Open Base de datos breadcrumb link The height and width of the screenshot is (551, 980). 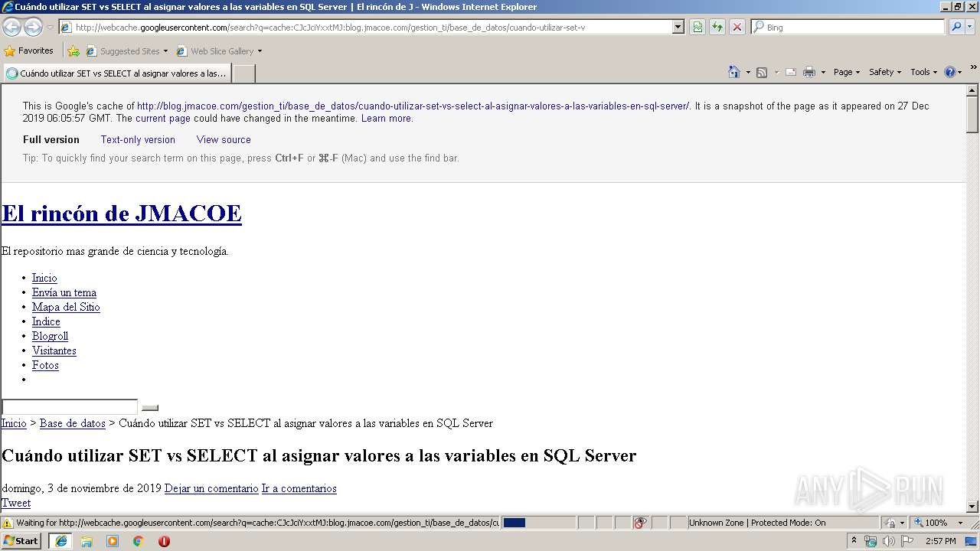click(x=73, y=423)
